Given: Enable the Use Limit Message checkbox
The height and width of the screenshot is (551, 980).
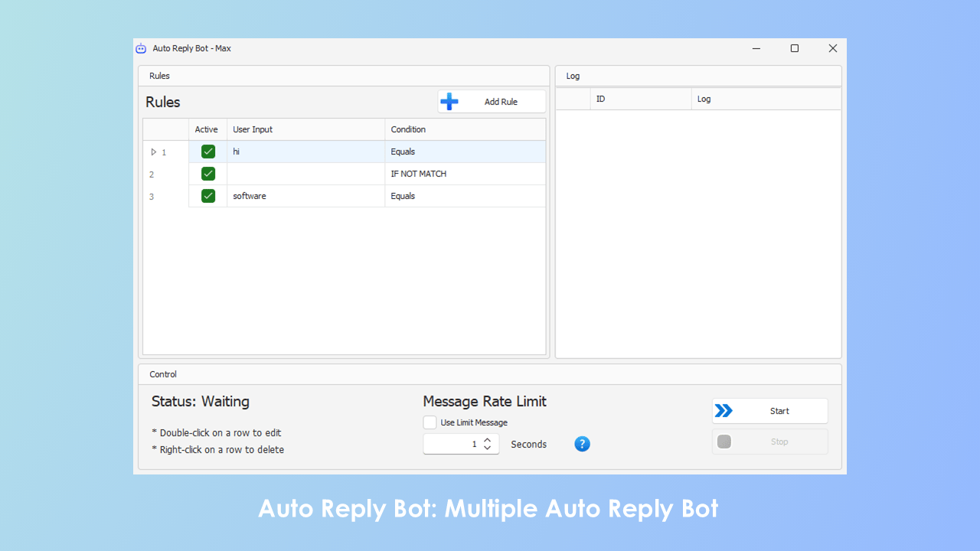Looking at the screenshot, I should click(x=430, y=422).
